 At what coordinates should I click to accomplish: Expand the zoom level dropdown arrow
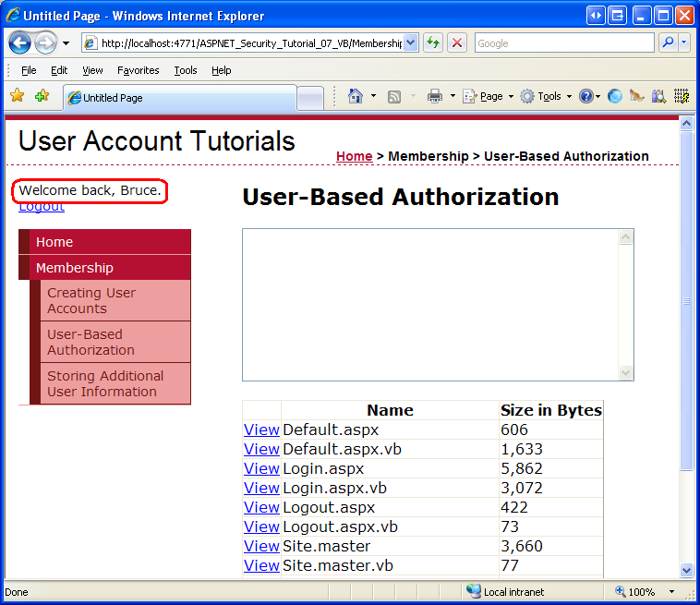(x=671, y=592)
